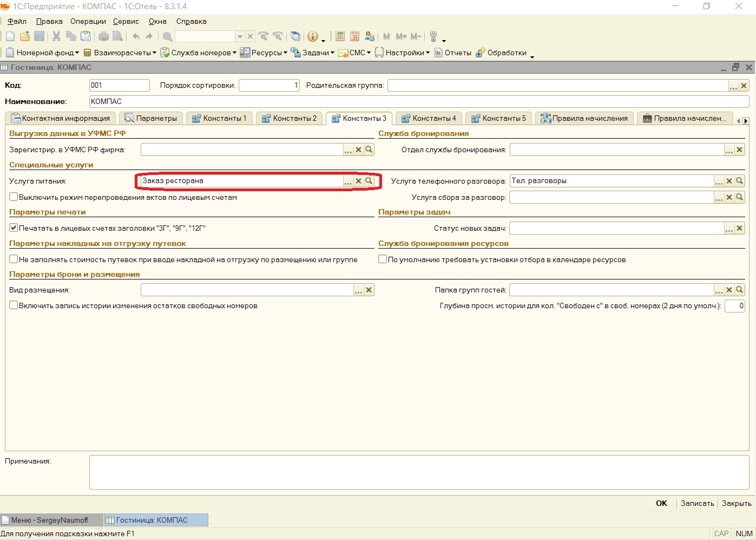Open lookup for Папка групп гостей
Screen dimensions: 756x540
point(740,290)
